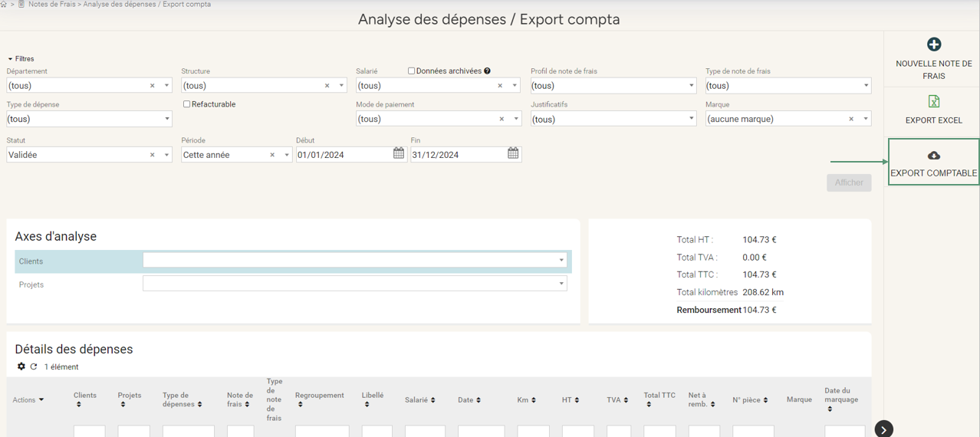The width and height of the screenshot is (980, 437).
Task: Go to Notes de Frais breadcrumb link
Action: 51,5
